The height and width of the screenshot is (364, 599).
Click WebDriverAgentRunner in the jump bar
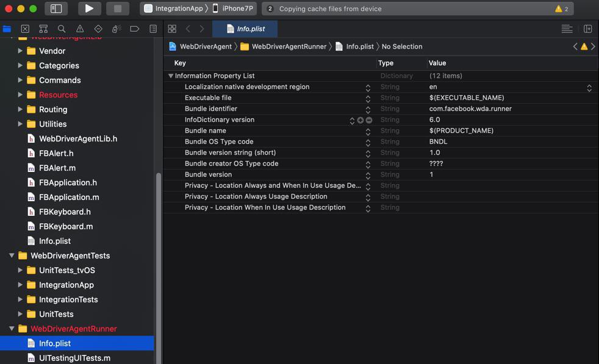coord(284,46)
